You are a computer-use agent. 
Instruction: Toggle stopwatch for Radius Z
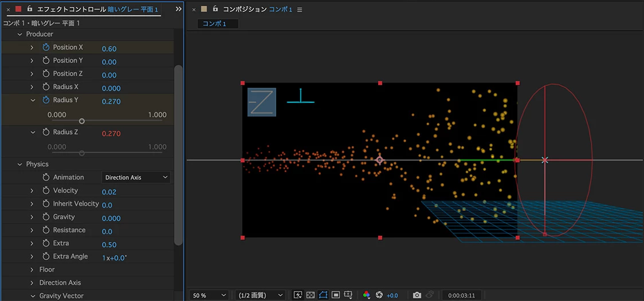click(x=46, y=132)
